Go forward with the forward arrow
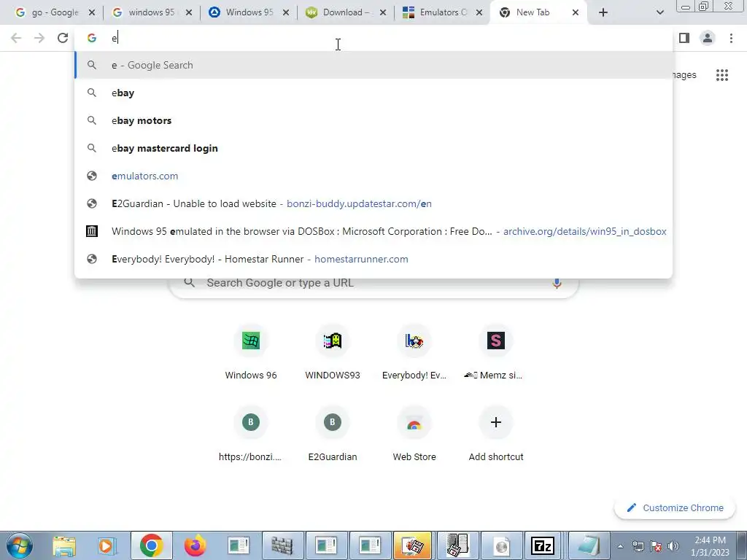747x560 pixels. tap(39, 38)
